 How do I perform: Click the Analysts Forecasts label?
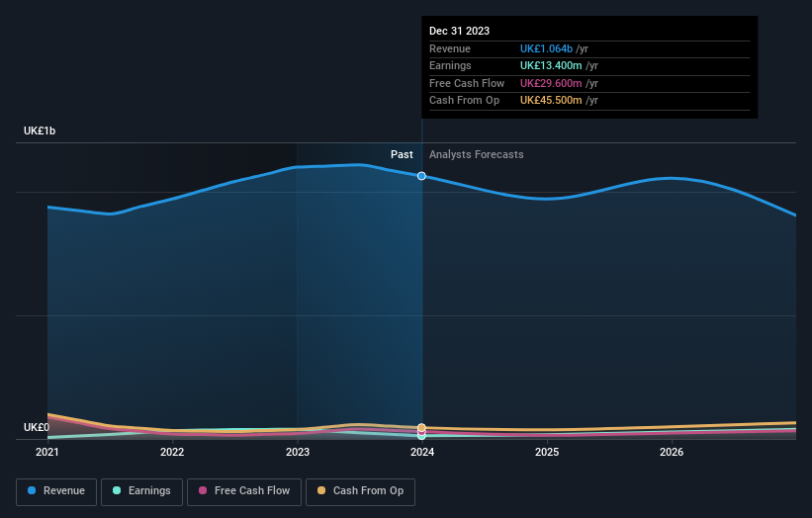477,154
